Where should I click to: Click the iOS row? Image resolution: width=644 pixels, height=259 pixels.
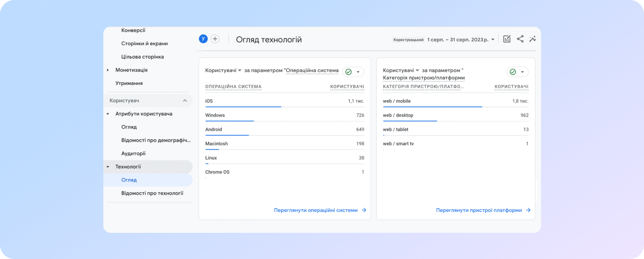pyautogui.click(x=285, y=101)
